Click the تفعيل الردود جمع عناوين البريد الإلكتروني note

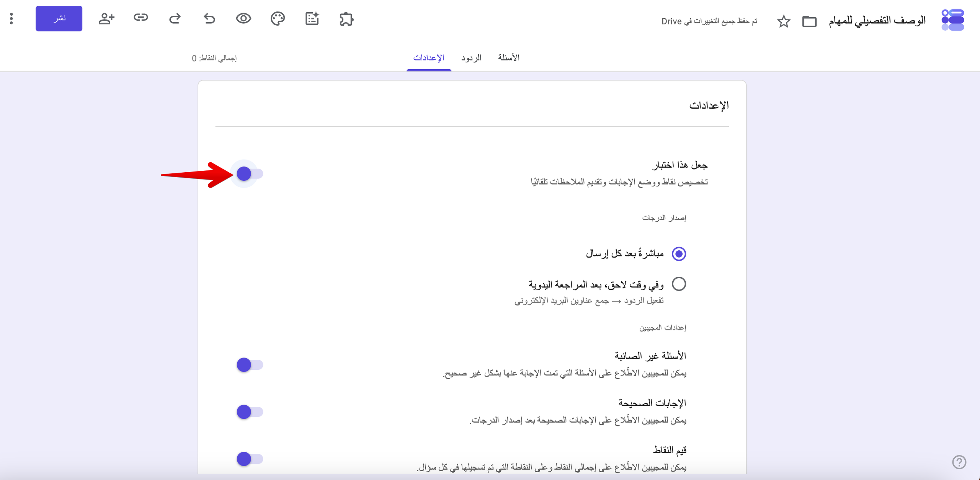[589, 301]
